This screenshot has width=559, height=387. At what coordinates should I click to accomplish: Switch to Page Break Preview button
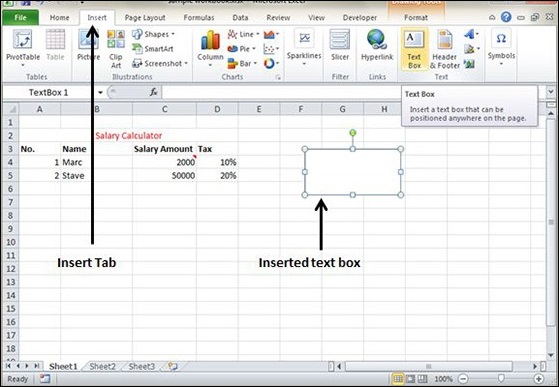[422, 378]
